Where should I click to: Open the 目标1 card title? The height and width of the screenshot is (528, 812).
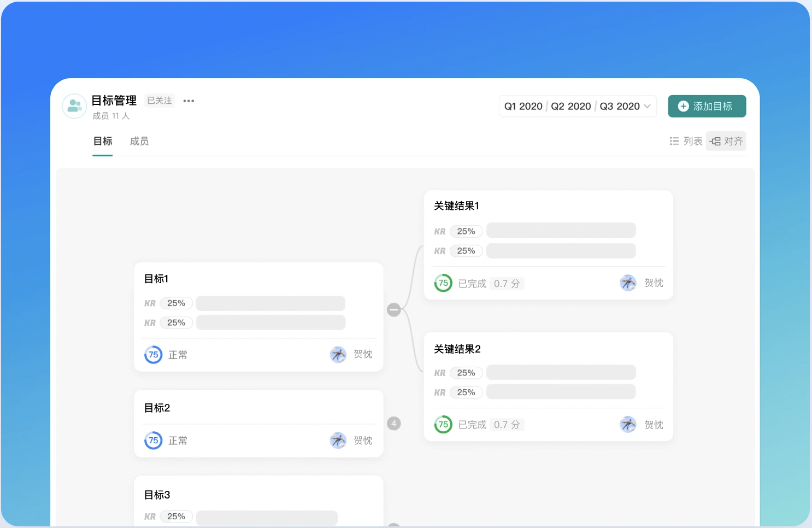tap(156, 279)
